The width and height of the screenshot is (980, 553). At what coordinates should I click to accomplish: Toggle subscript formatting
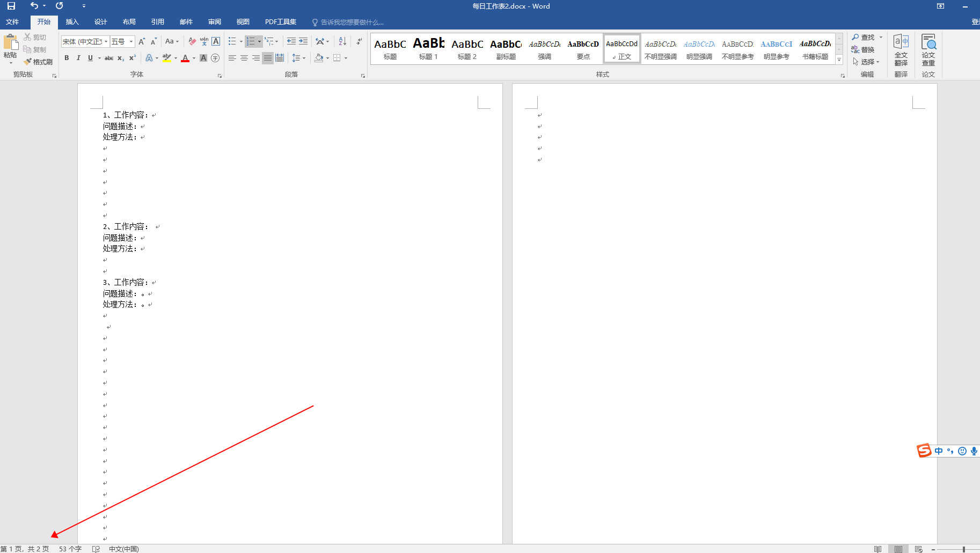tap(121, 58)
